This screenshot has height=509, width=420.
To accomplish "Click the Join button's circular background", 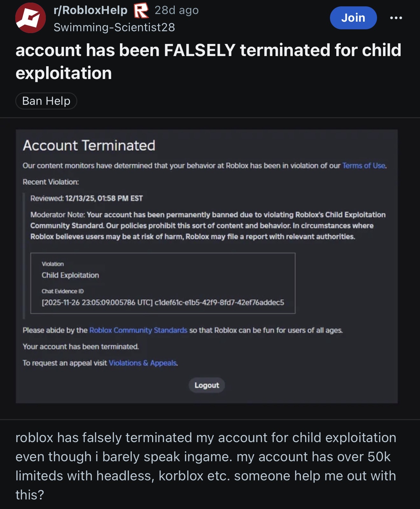I will pos(353,18).
